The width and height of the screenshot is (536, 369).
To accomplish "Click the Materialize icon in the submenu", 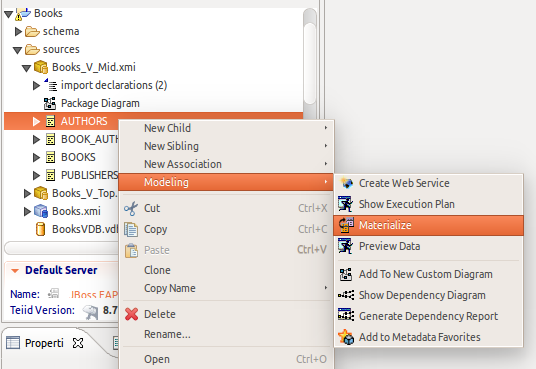I will tap(346, 225).
